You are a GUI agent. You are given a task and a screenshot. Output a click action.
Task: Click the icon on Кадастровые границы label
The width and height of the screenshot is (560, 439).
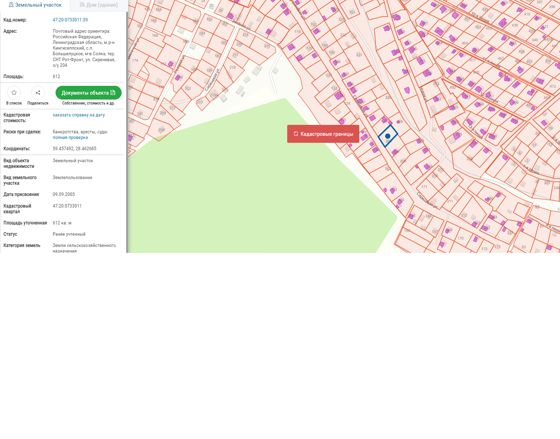coord(296,134)
